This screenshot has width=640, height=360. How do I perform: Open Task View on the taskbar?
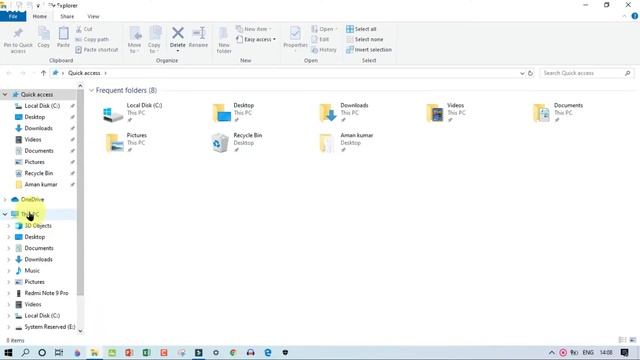coord(59,353)
